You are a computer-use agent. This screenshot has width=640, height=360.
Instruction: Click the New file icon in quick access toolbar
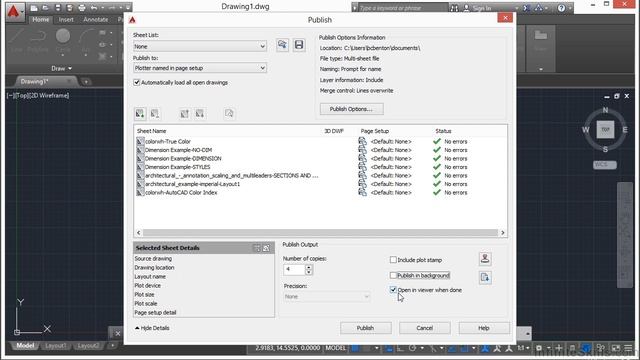coord(34,8)
